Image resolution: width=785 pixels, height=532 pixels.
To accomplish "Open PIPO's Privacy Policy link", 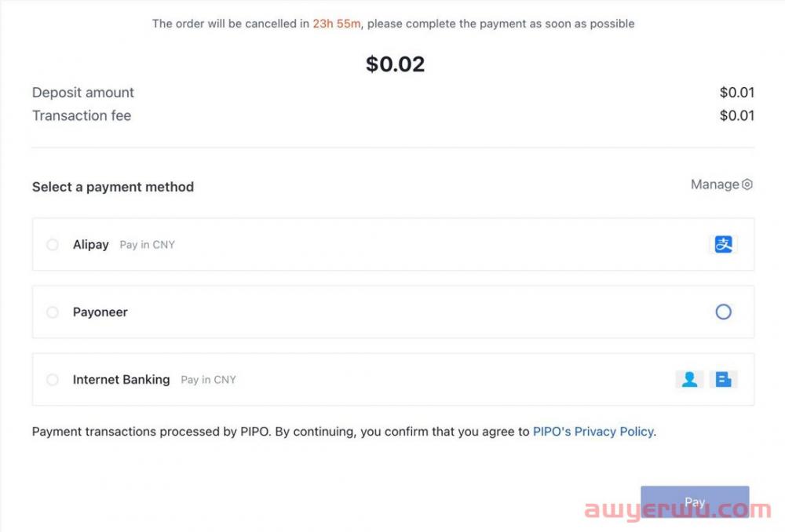I will pyautogui.click(x=593, y=432).
